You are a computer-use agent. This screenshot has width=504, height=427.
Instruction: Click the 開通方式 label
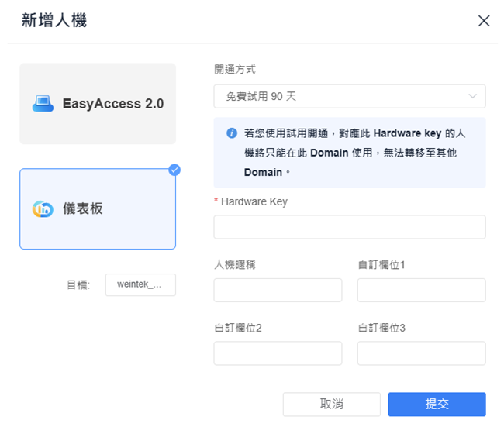pyautogui.click(x=235, y=69)
